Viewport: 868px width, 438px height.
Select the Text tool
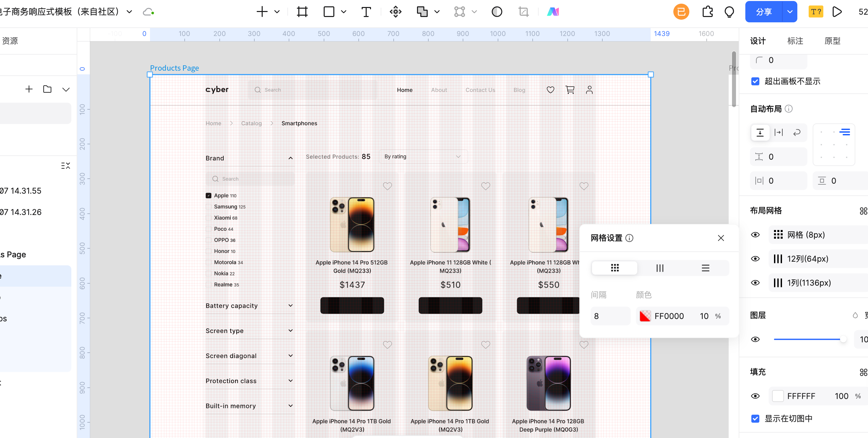tap(366, 12)
